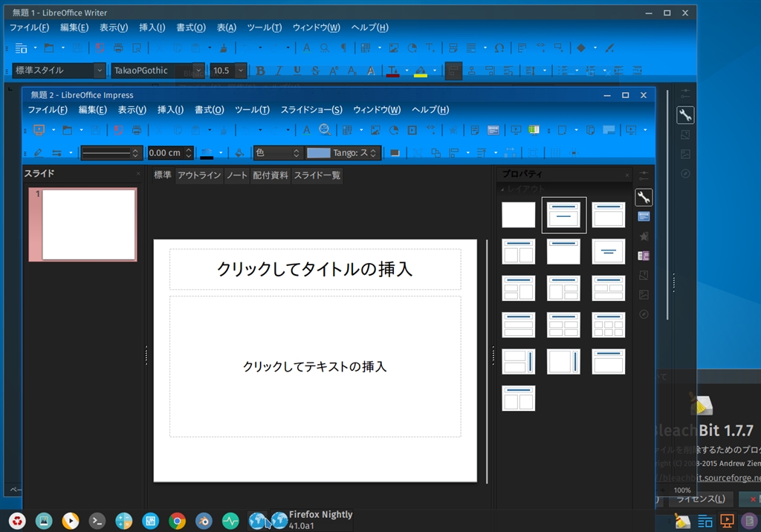Open TakaoPGothic font name dropdown

tap(198, 71)
